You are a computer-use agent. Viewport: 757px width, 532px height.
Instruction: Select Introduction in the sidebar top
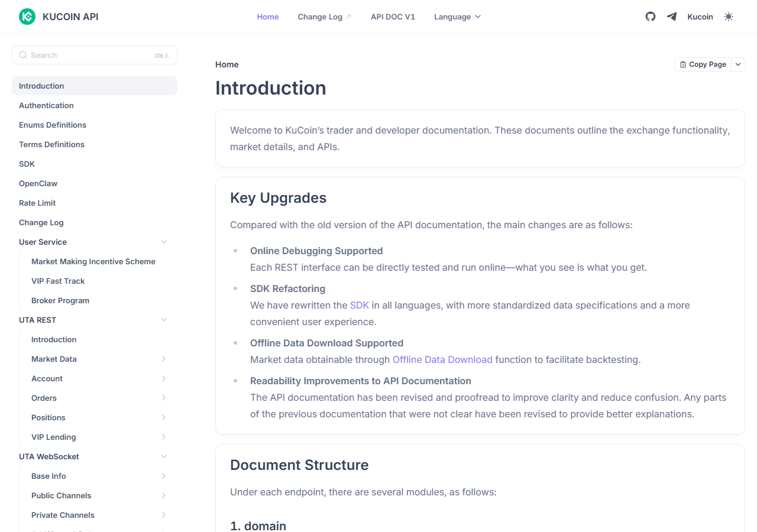coord(95,86)
